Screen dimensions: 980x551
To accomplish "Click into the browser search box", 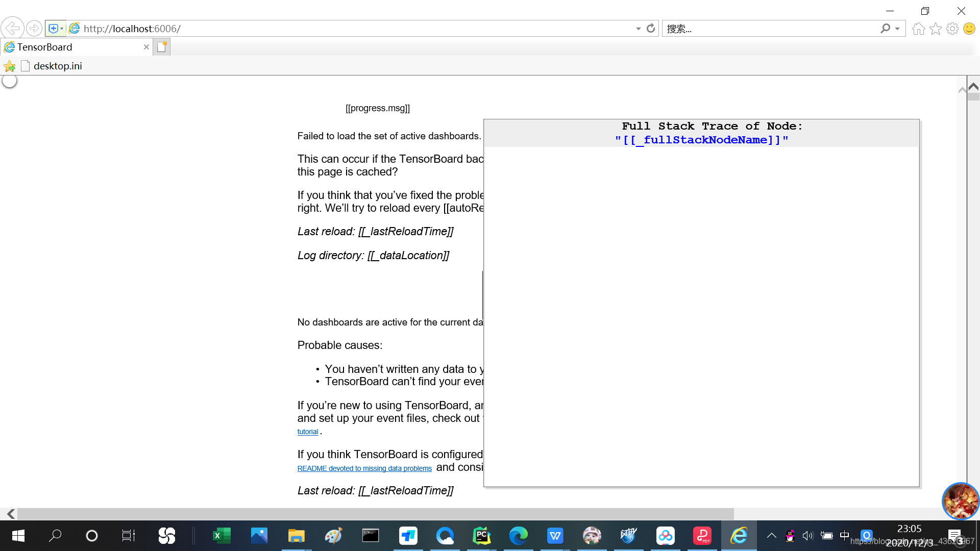I will pos(771,29).
